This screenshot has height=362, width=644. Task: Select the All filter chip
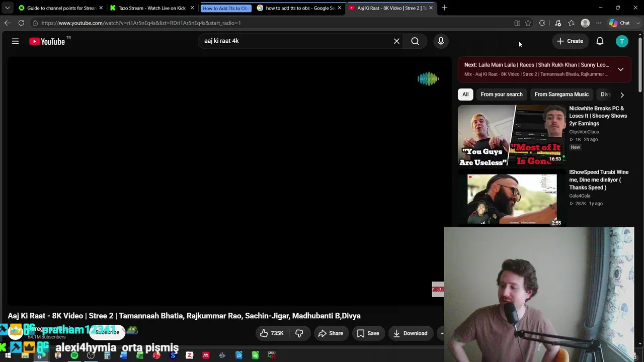click(x=465, y=95)
